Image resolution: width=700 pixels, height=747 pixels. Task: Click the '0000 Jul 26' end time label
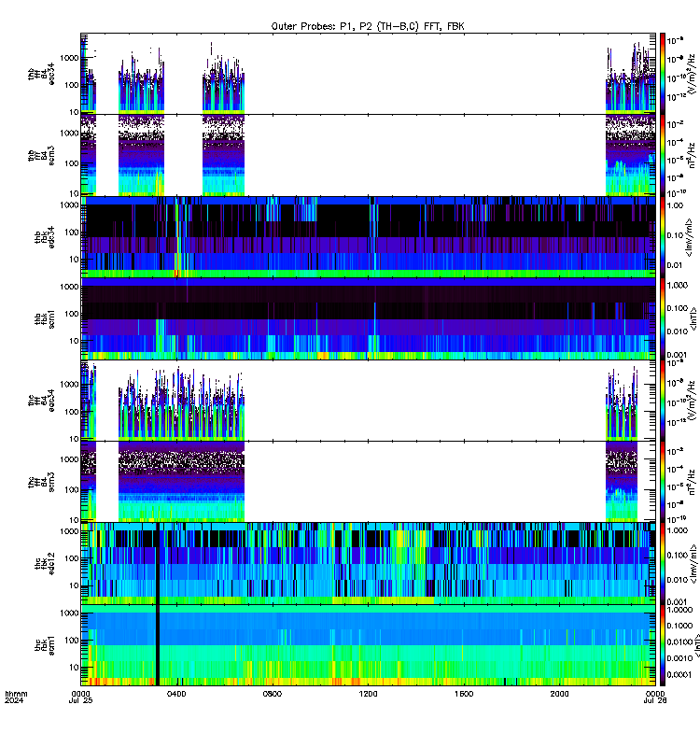655,697
